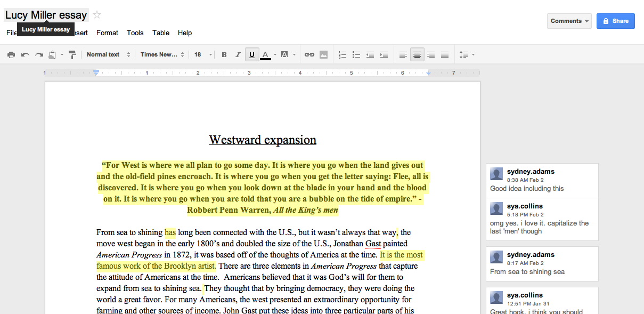
Task: Click the '5:18 PM Feb 2' comment timestamp
Action: point(525,214)
